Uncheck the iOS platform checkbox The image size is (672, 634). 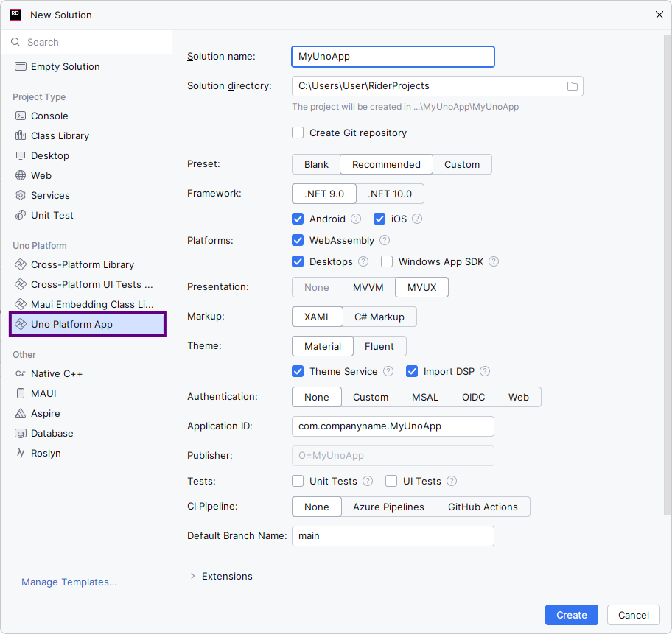(x=379, y=219)
